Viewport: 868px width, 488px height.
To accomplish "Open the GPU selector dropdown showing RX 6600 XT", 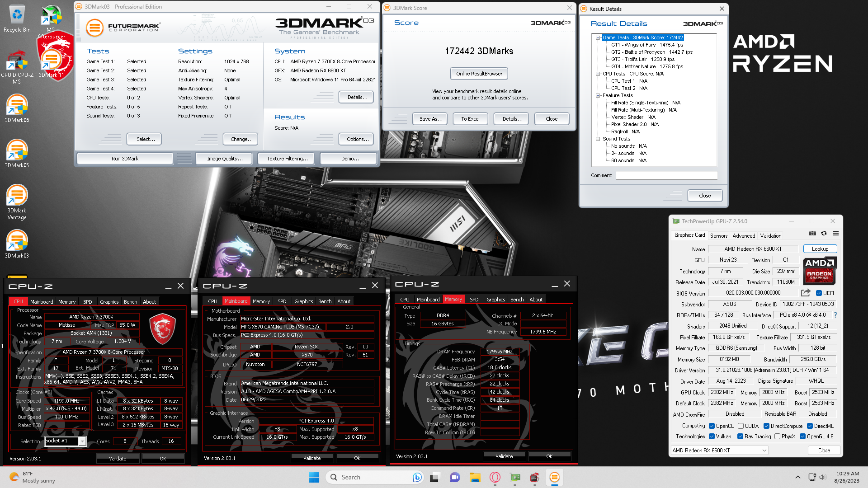I will click(719, 450).
